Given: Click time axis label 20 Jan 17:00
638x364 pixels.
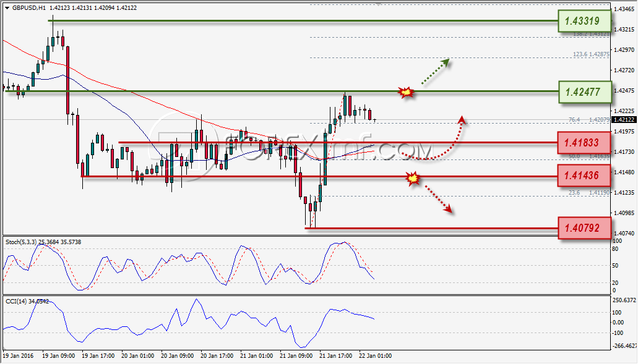Looking at the screenshot, I should (217, 355).
